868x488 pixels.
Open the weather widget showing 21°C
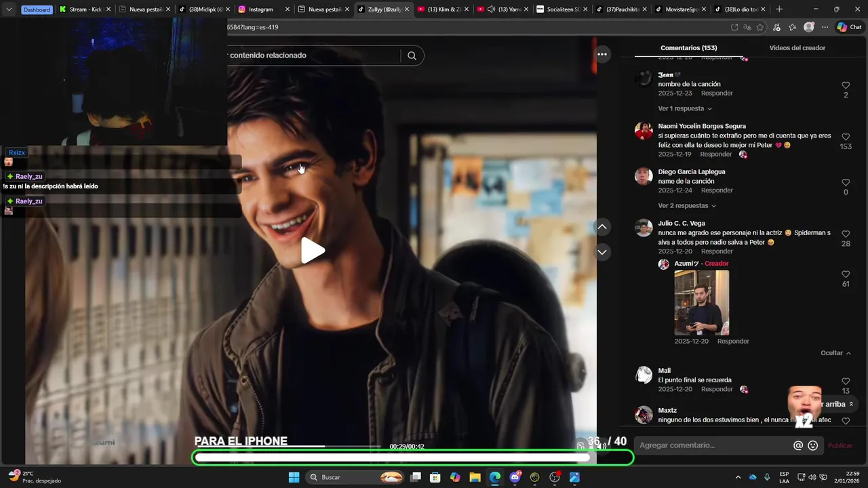pos(35,477)
